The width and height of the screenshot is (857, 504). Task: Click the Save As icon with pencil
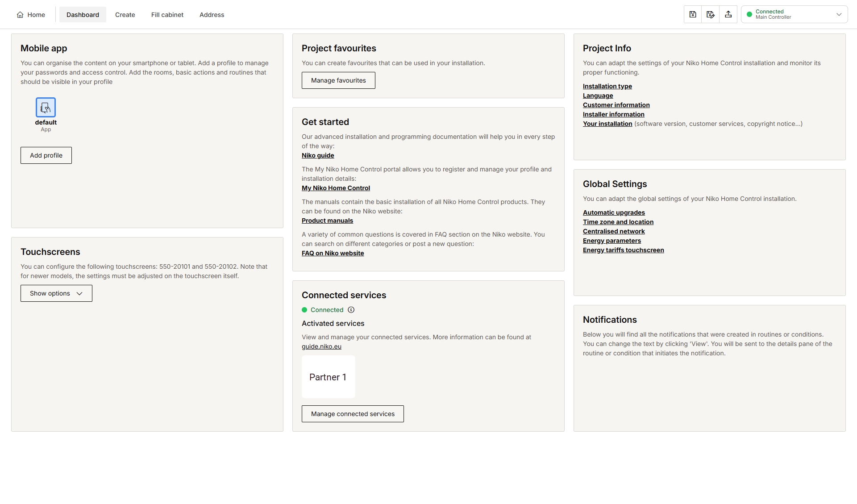(711, 15)
